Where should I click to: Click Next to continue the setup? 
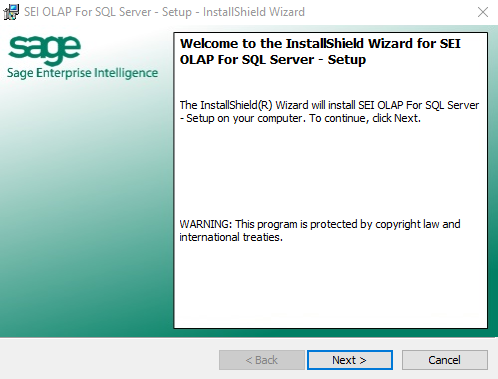(350, 360)
